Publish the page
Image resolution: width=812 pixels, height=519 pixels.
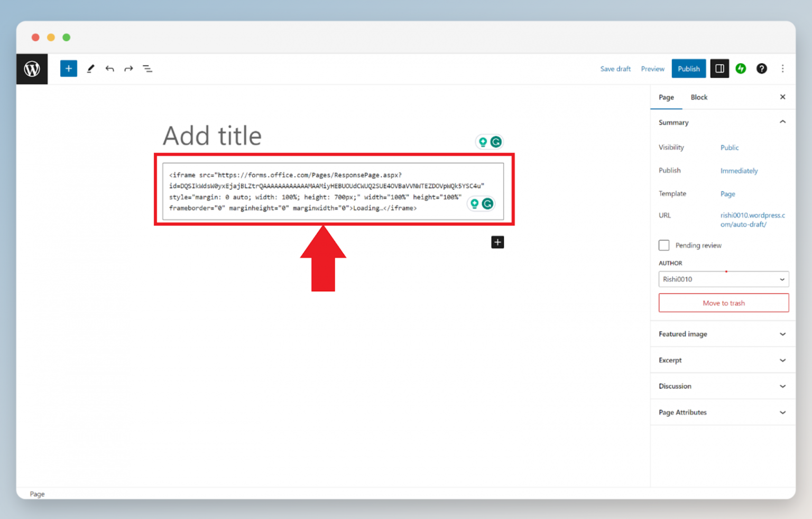click(x=688, y=69)
